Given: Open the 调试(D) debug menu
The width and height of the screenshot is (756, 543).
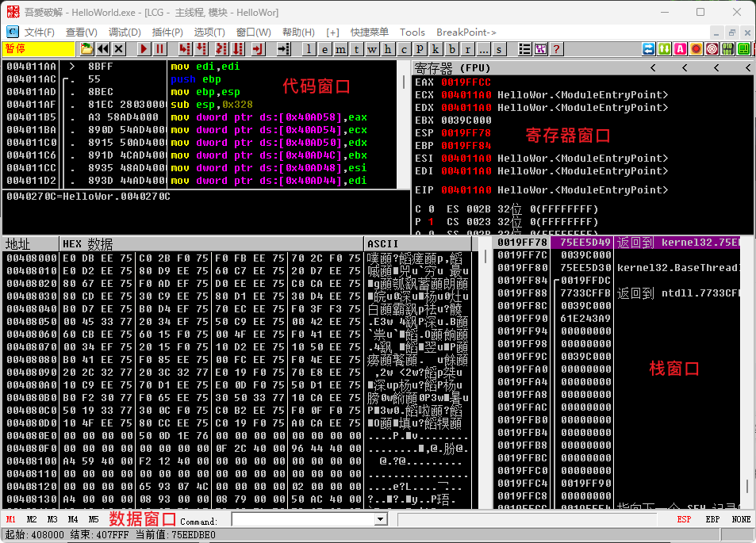Looking at the screenshot, I should (125, 32).
